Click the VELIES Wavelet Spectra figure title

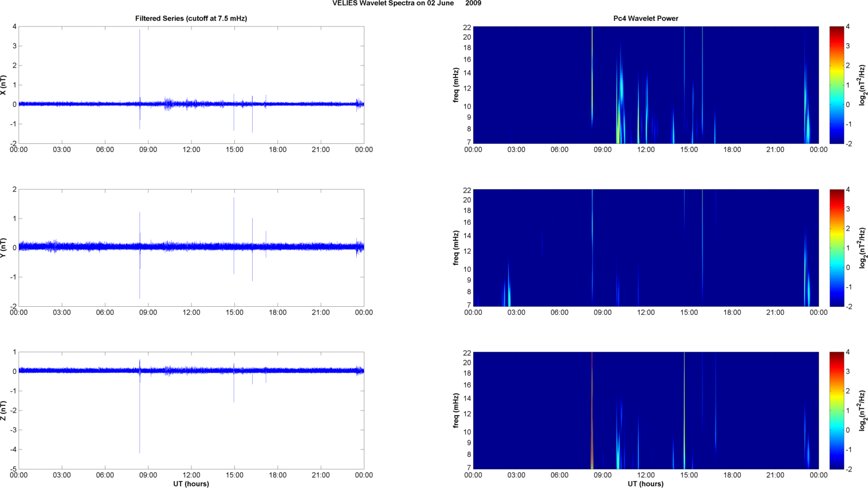coord(407,3)
